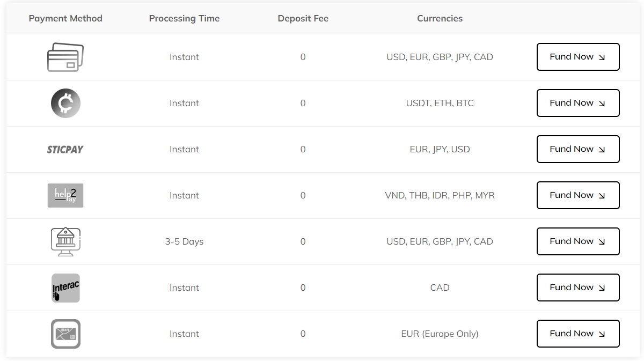Viewport: 644px width, 361px height.
Task: Click the Currencies column header
Action: coord(440,18)
